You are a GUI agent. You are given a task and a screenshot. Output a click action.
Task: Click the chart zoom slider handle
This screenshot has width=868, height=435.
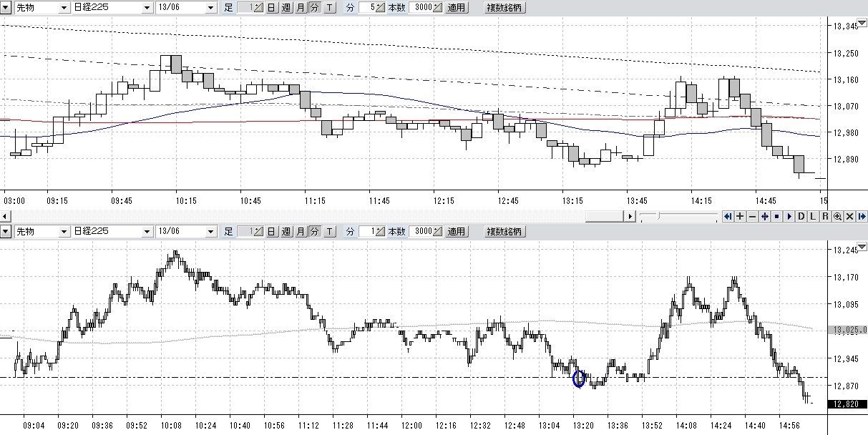658,215
